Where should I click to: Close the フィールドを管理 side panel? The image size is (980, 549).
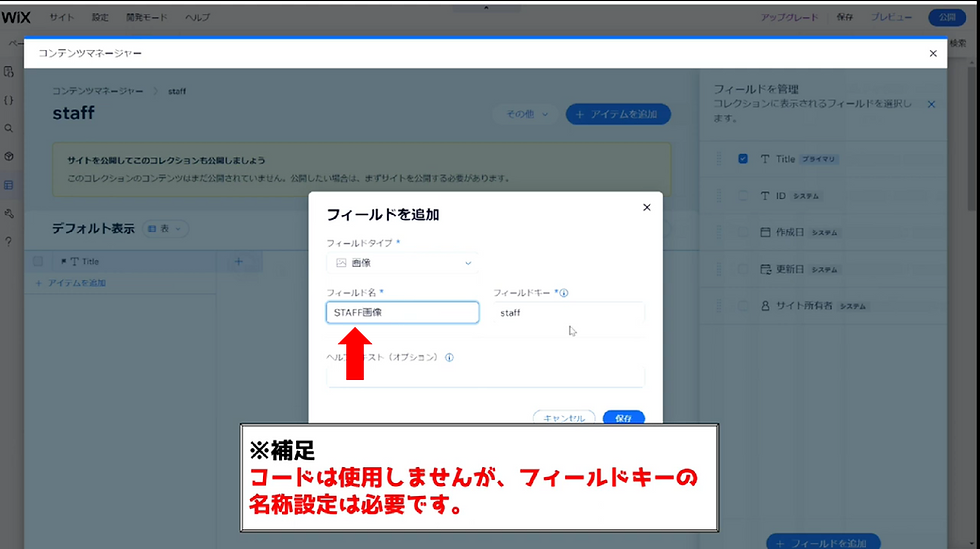(x=931, y=104)
